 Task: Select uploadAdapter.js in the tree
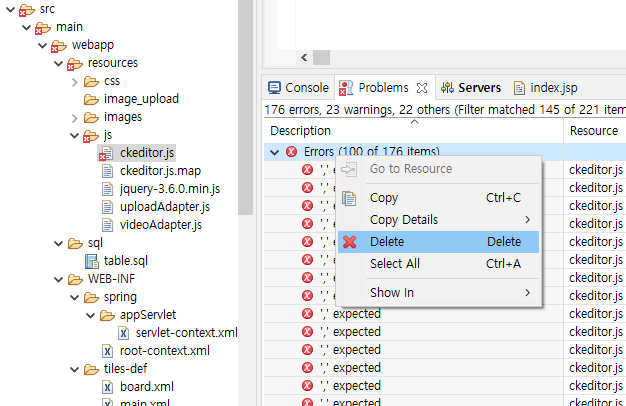tap(165, 207)
